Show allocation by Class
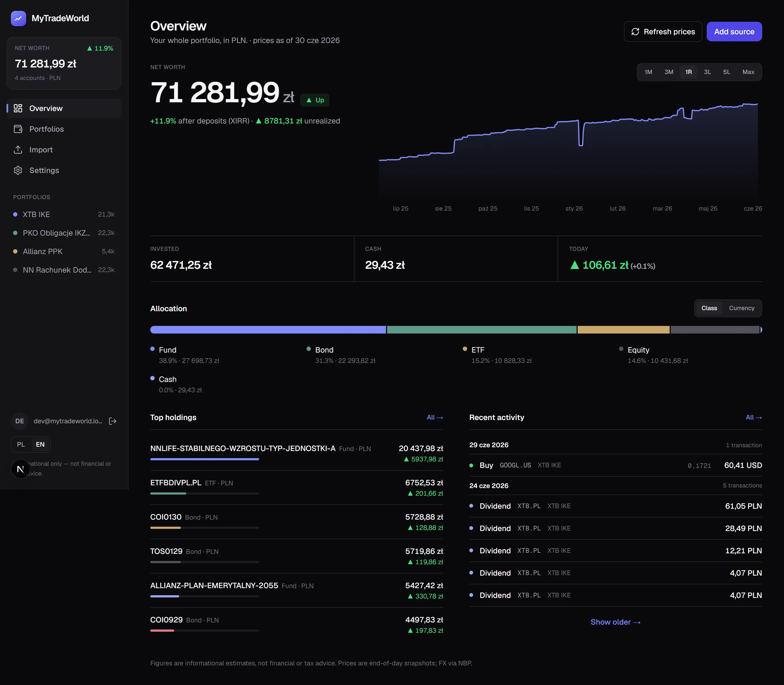 tap(709, 308)
